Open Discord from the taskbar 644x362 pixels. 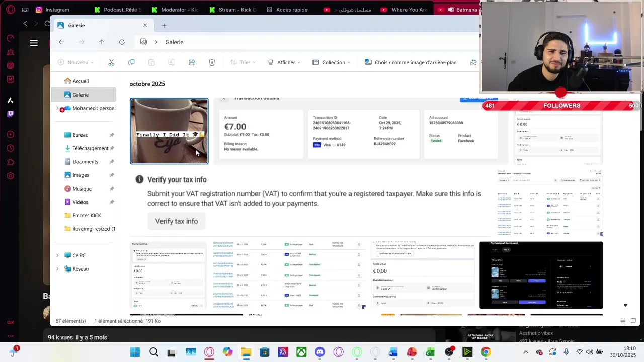(x=320, y=352)
